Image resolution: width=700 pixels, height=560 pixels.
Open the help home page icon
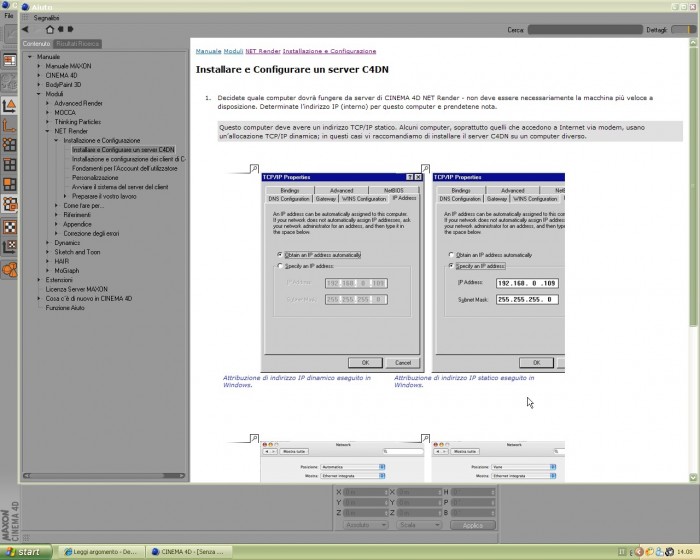click(x=50, y=29)
